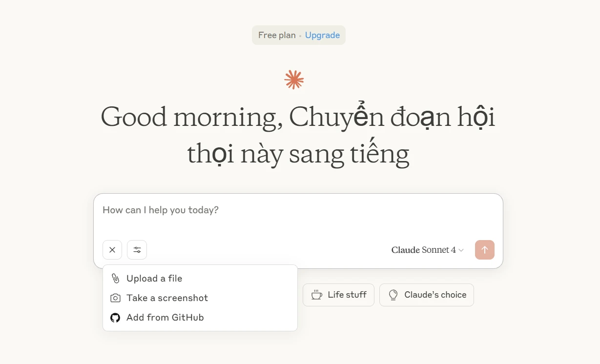Viewport: 600px width, 364px height.
Task: Click the GitHub logo icon
Action: coord(115,318)
